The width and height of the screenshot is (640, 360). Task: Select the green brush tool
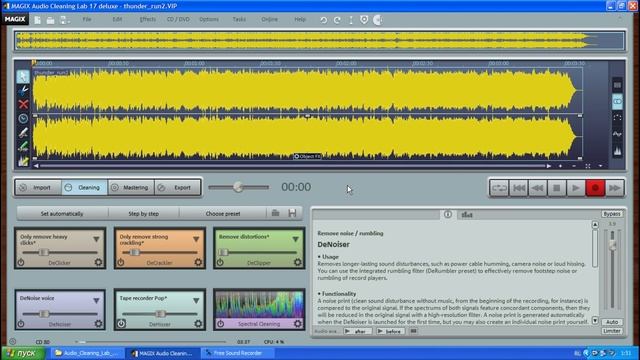coord(23,147)
